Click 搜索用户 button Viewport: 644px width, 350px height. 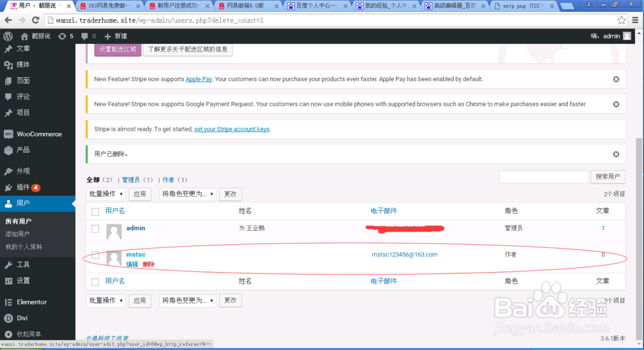(608, 177)
